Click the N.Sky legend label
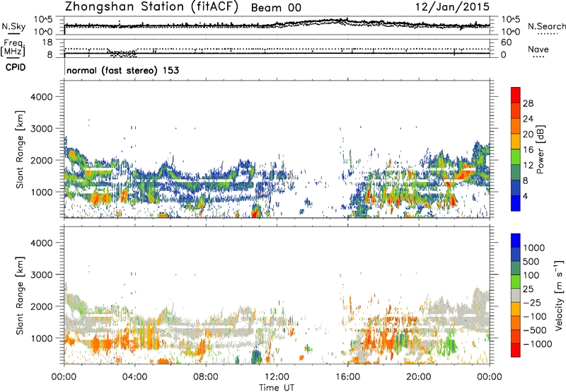The height and width of the screenshot is (392, 566). (x=13, y=26)
